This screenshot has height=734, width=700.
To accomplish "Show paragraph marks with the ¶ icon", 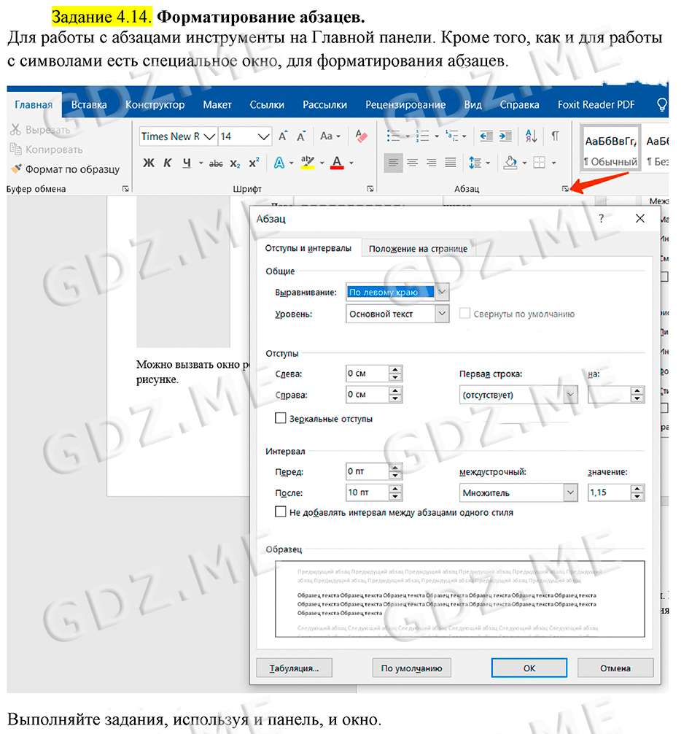I will [556, 136].
